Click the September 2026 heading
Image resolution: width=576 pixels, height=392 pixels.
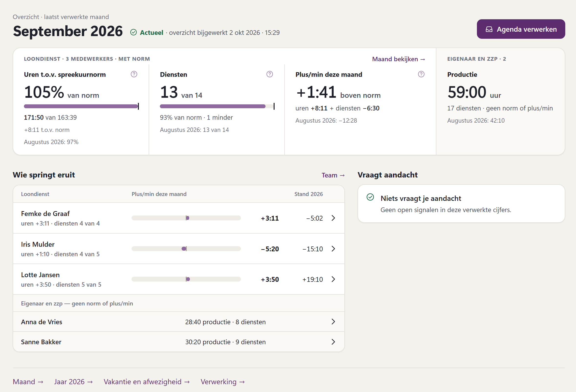(68, 31)
